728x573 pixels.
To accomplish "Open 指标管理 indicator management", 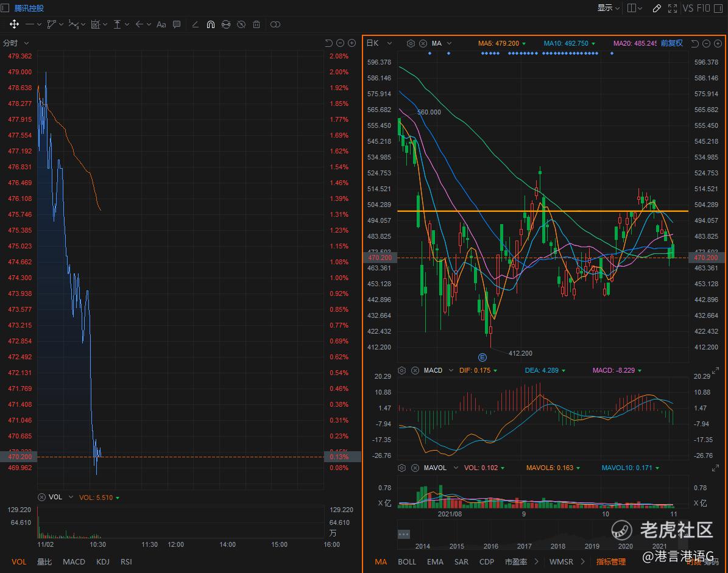I will 610,561.
